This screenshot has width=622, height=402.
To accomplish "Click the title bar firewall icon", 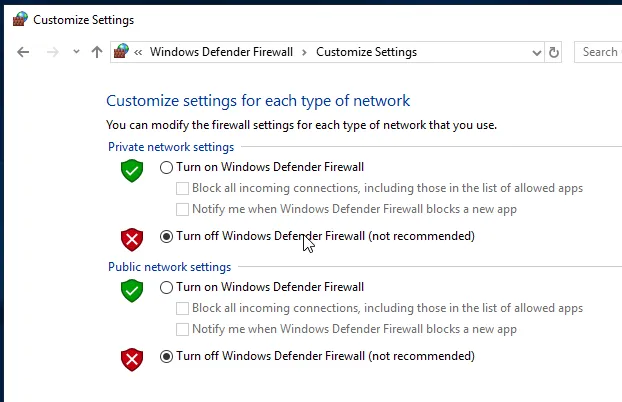I will coord(20,19).
